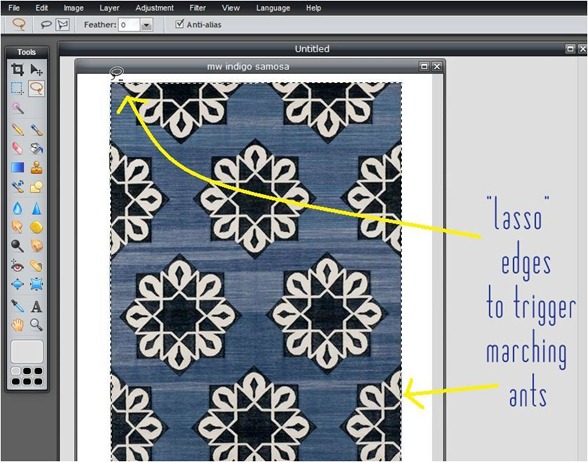This screenshot has height=462, width=588.
Task: Pick the light gray preset color dot
Action: (x=15, y=371)
